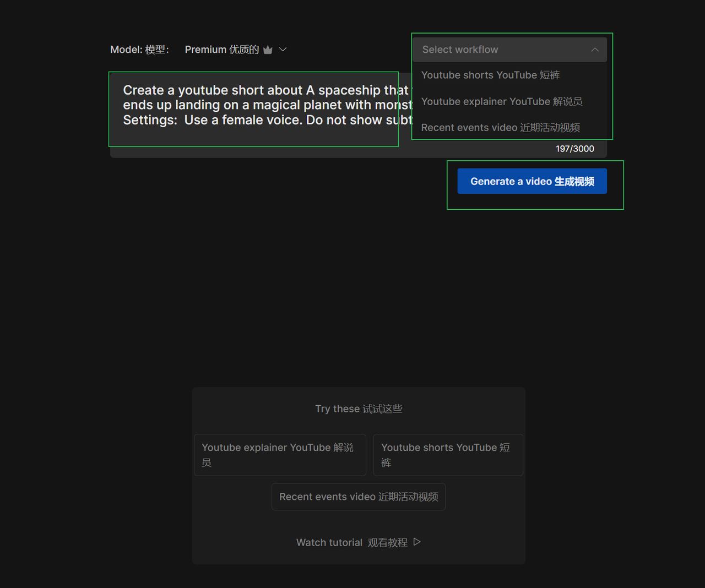Click the Generate a video button
This screenshot has height=588, width=705.
(x=532, y=181)
